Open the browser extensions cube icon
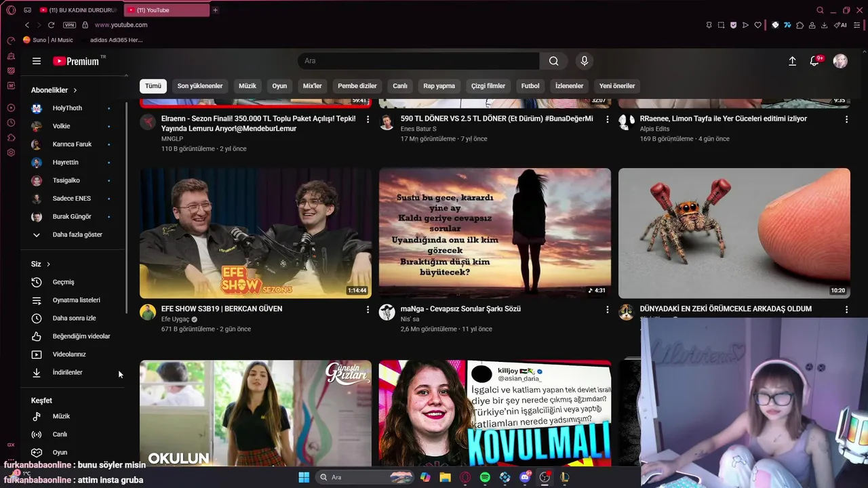868x488 pixels. pyautogui.click(x=800, y=25)
